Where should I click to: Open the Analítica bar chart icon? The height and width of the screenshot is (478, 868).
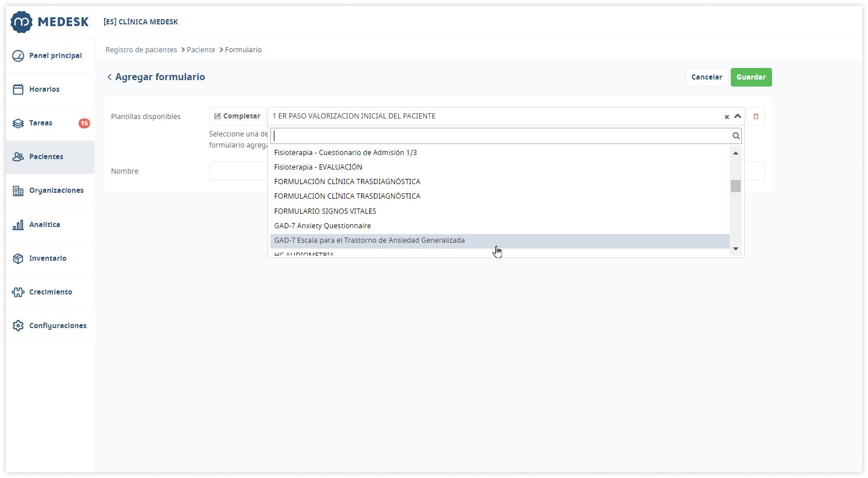[x=18, y=225]
